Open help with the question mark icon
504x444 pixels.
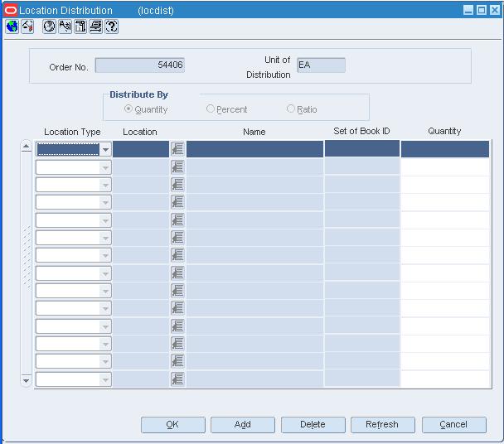(112, 27)
